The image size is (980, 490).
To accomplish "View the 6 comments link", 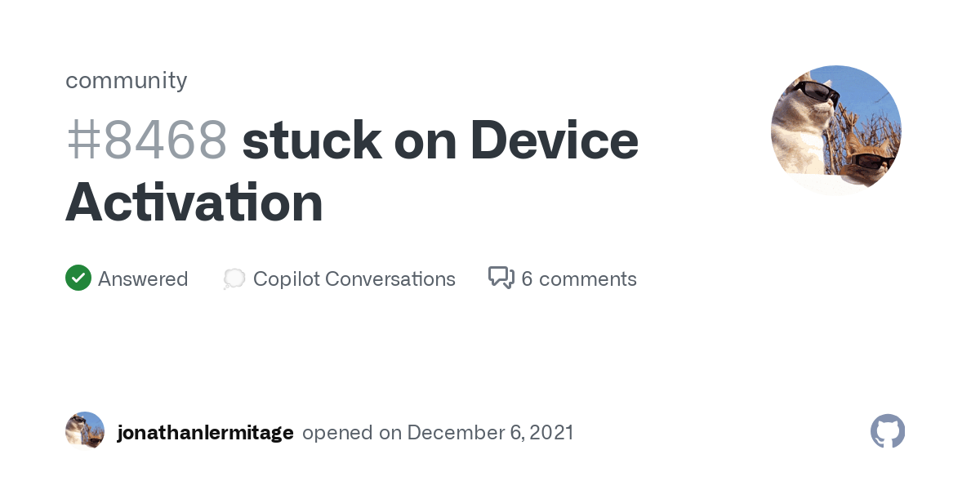I will pyautogui.click(x=579, y=279).
